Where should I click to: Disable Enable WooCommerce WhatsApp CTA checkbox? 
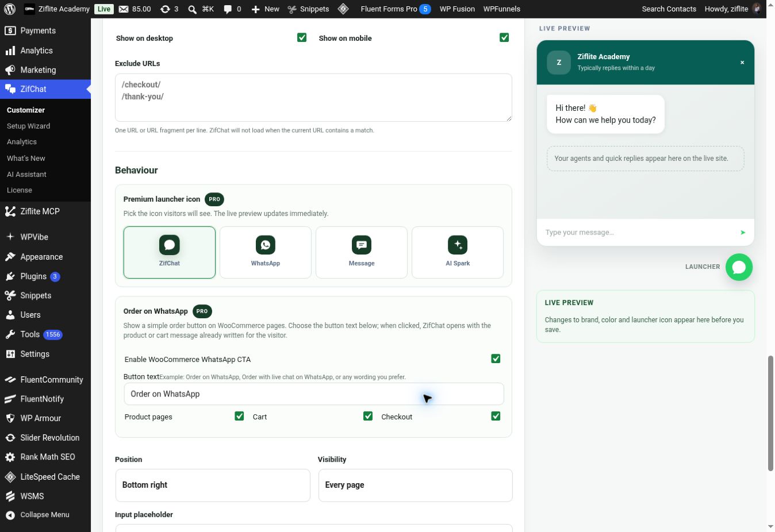pos(496,358)
